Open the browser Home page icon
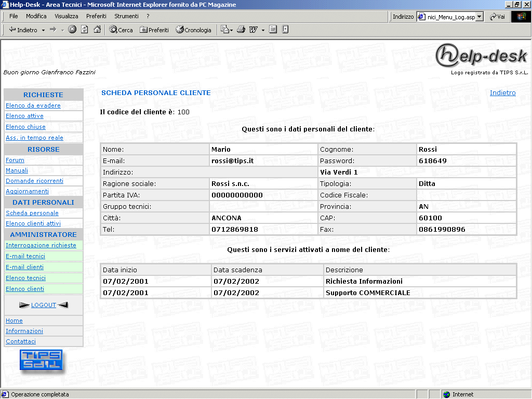The width and height of the screenshot is (532, 399). (x=97, y=30)
